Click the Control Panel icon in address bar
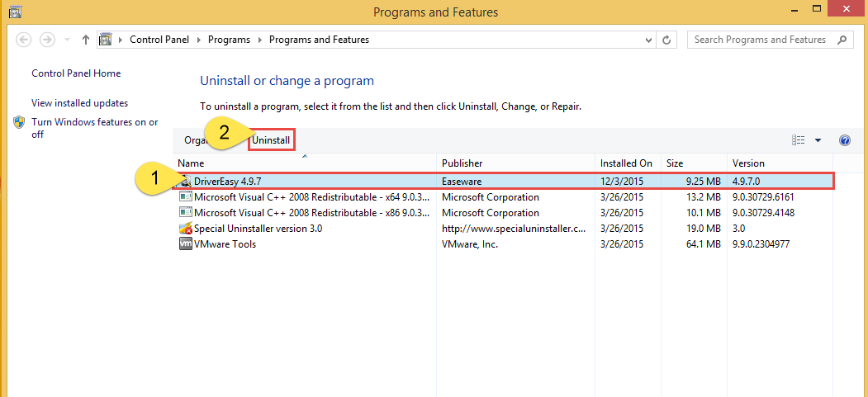This screenshot has height=397, width=868. [x=106, y=40]
